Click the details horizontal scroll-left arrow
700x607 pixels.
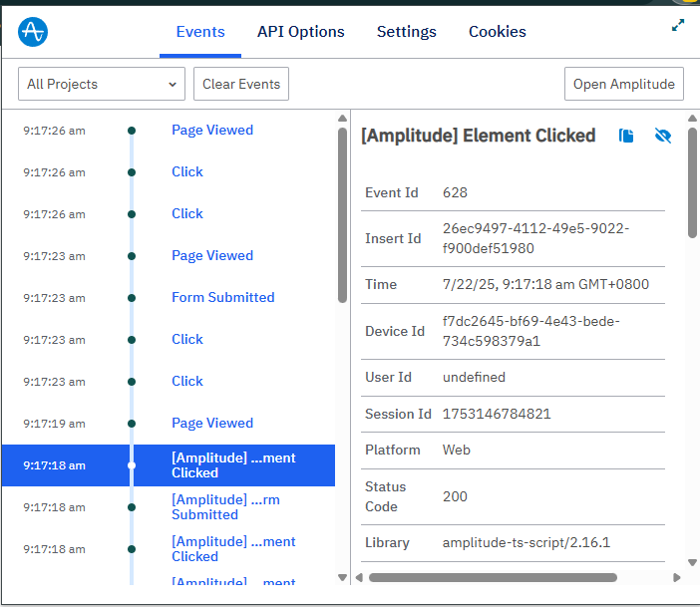[359, 577]
